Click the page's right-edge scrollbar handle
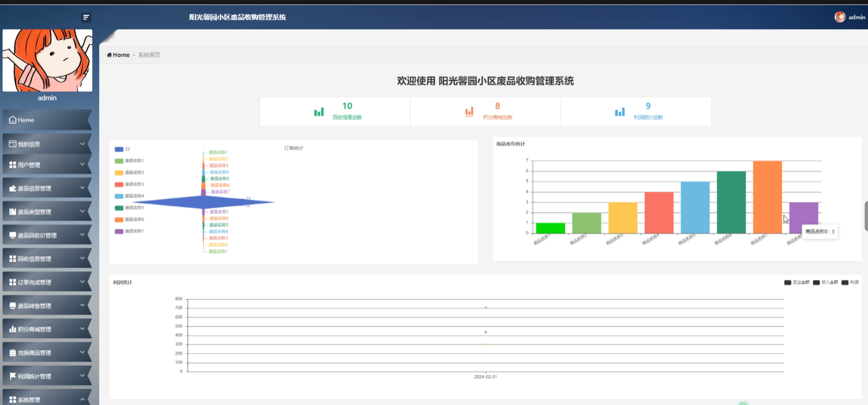 click(x=866, y=216)
